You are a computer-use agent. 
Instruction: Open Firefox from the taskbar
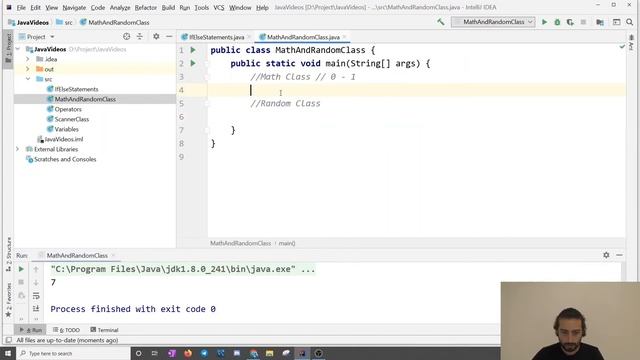click(x=188, y=353)
